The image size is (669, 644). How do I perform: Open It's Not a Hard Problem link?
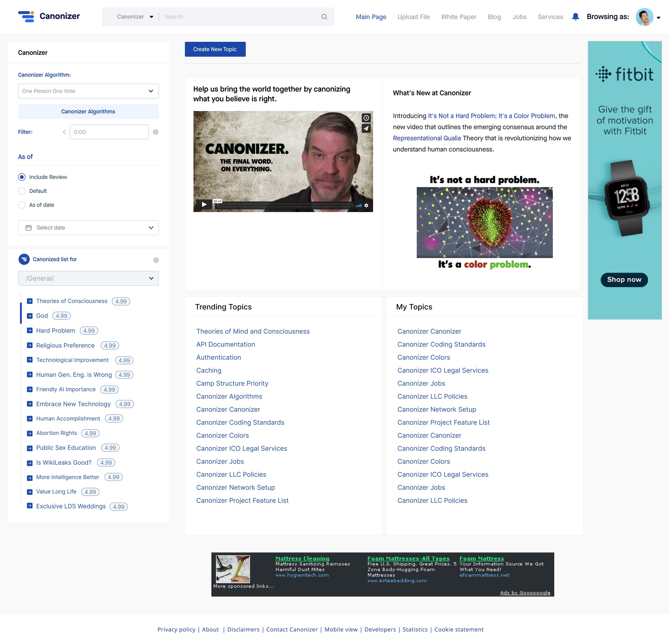(x=492, y=116)
